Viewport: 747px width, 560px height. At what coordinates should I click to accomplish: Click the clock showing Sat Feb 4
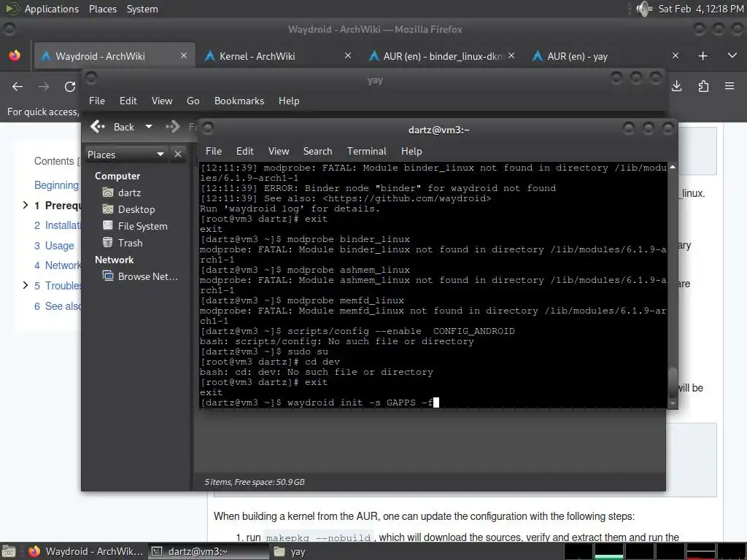pos(701,9)
